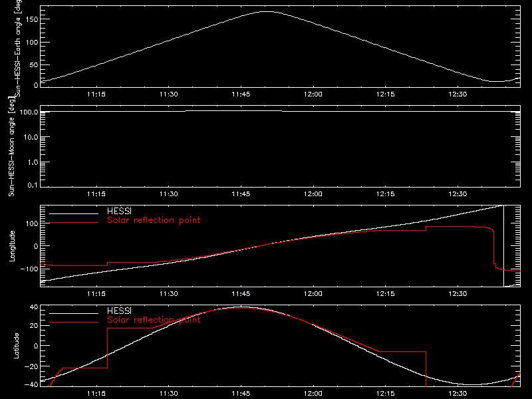Click 11:45 tick of Sun-HESSI-Moon angle plot
Image resolution: width=532 pixels, height=399 pixels.
coord(241,194)
